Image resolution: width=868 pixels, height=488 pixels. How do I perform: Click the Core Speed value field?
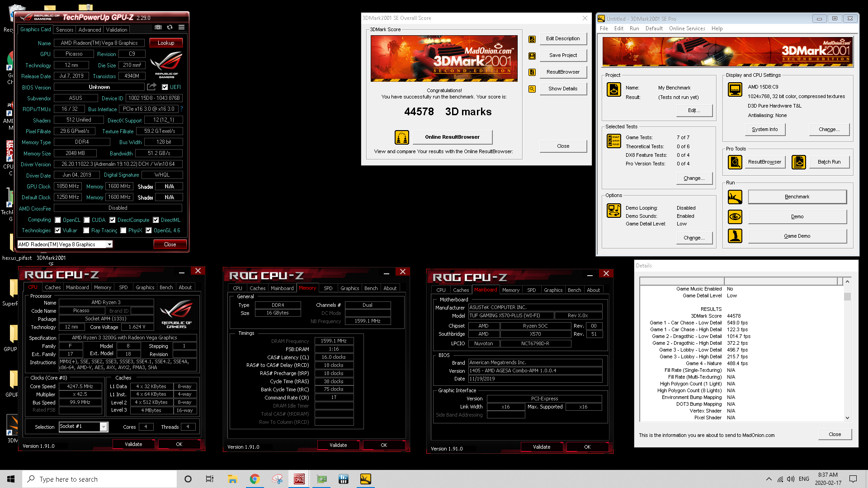[80, 386]
